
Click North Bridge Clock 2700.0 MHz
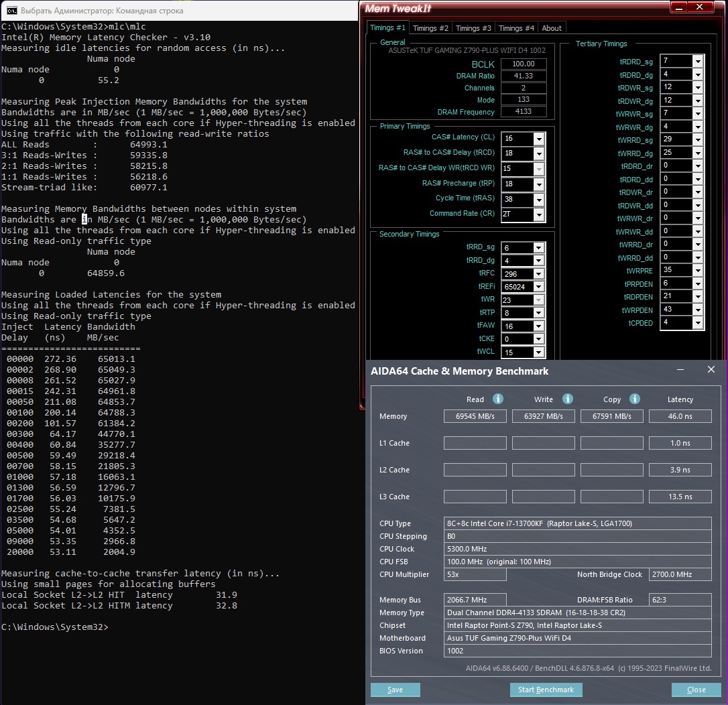[680, 574]
